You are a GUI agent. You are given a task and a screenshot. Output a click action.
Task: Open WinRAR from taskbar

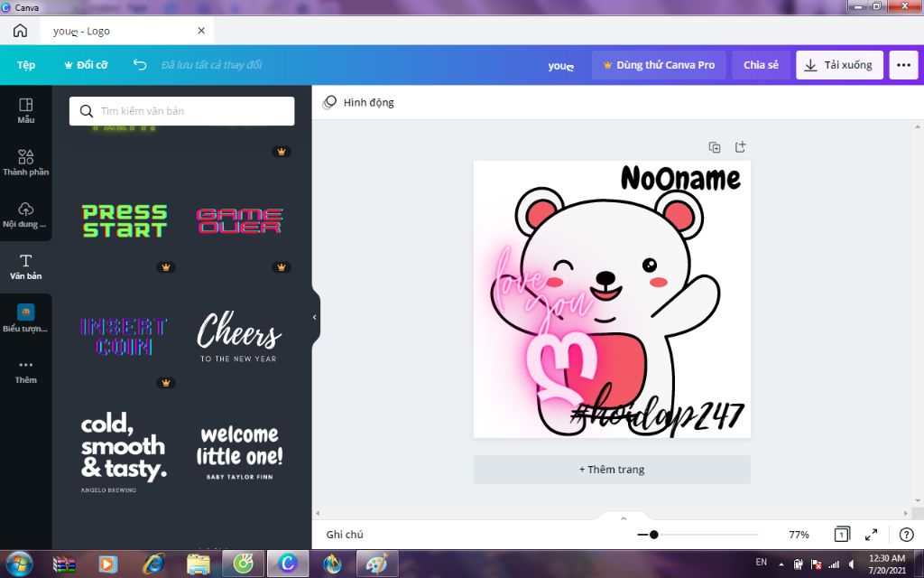point(64,564)
